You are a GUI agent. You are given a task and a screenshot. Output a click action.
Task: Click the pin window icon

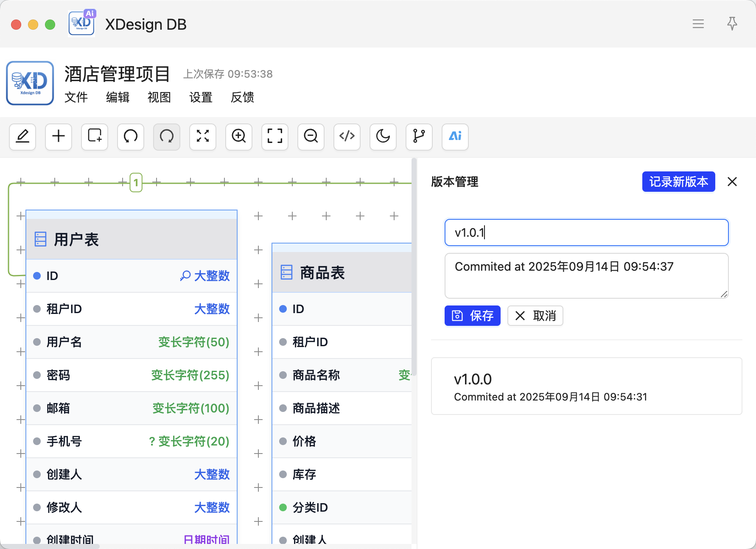click(732, 24)
